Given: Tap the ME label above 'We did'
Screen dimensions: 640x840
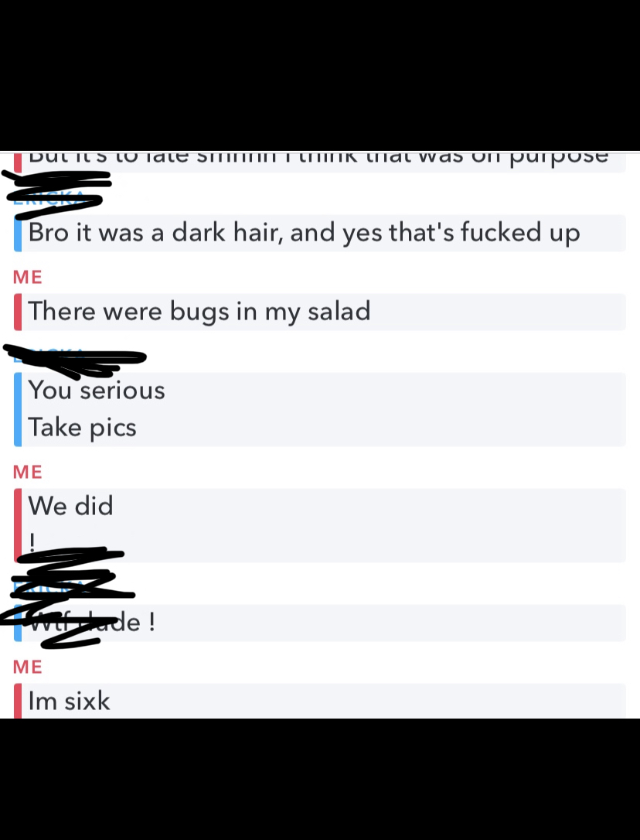Looking at the screenshot, I should click(28, 472).
